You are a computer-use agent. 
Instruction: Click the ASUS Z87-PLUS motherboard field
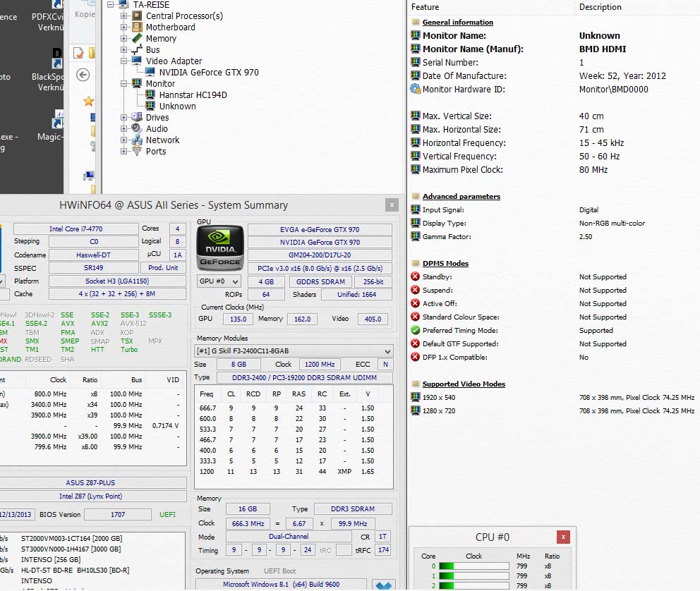[x=93, y=482]
